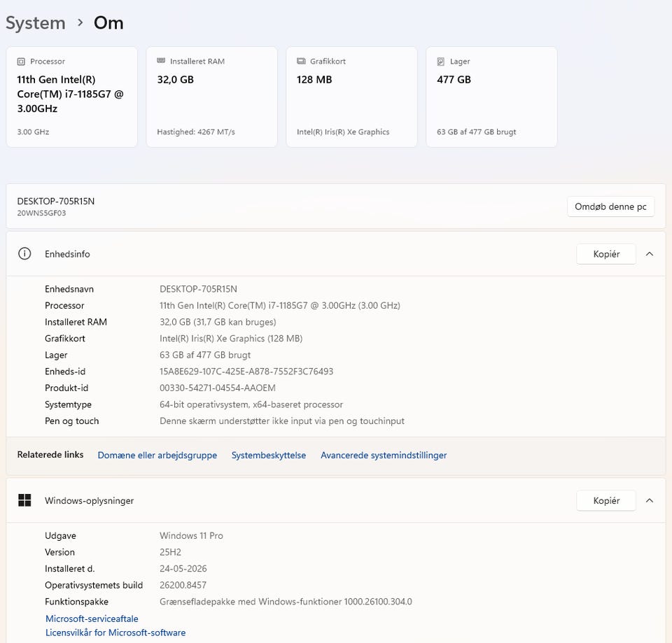672x643 pixels.
Task: Copy Enhedsinfo with its Kopiér button
Action: coord(606,254)
